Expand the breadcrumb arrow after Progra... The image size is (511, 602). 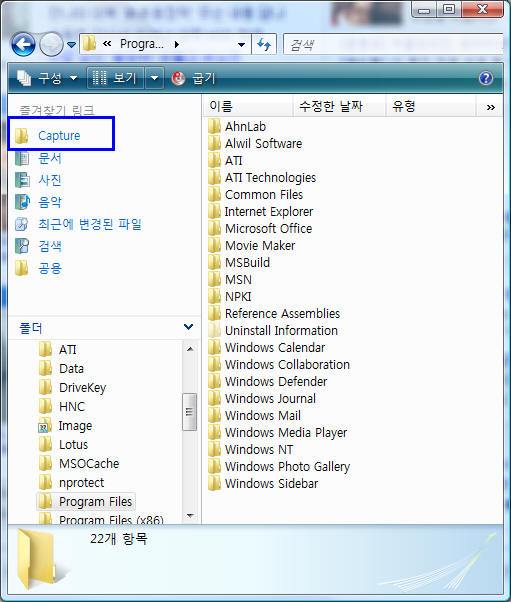177,45
